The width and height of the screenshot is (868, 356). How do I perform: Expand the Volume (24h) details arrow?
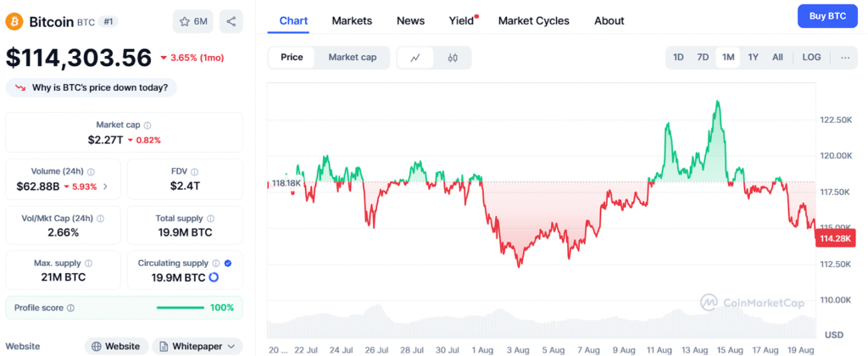point(105,186)
